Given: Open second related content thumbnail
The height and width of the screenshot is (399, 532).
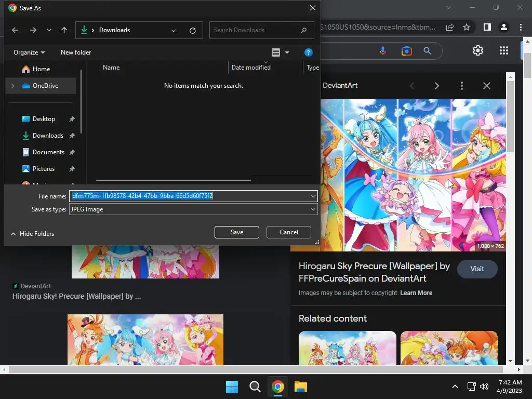Looking at the screenshot, I should pos(449,348).
